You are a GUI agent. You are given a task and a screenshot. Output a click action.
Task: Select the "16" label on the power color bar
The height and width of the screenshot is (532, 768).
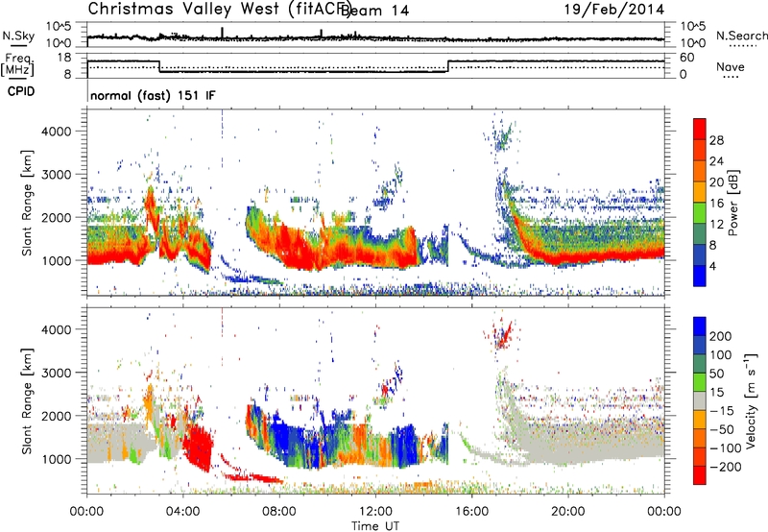tap(716, 204)
